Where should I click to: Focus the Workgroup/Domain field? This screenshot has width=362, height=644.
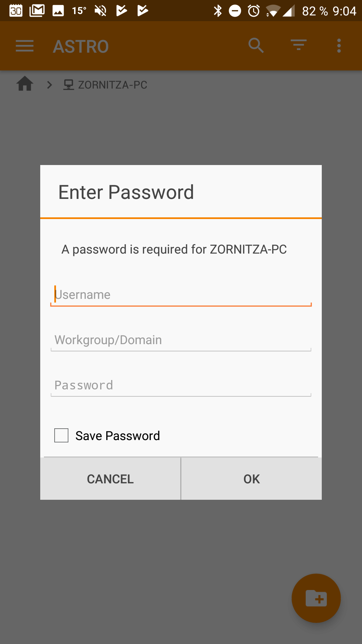(181, 340)
